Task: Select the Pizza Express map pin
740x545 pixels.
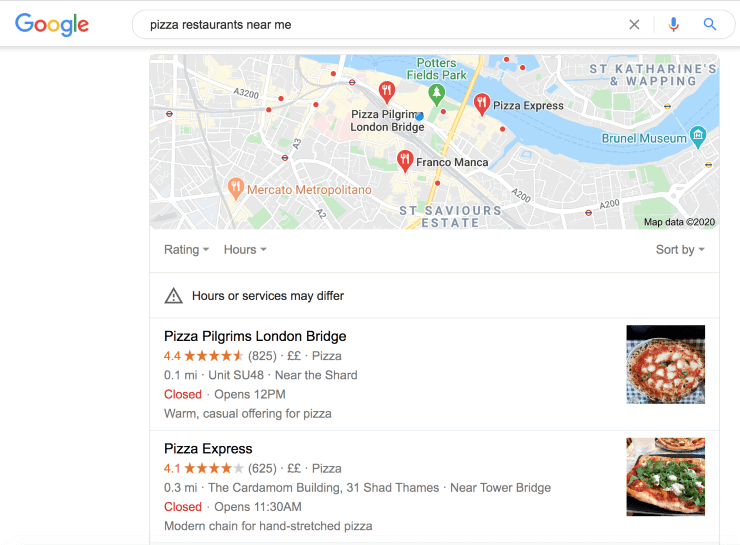Action: coord(482,103)
